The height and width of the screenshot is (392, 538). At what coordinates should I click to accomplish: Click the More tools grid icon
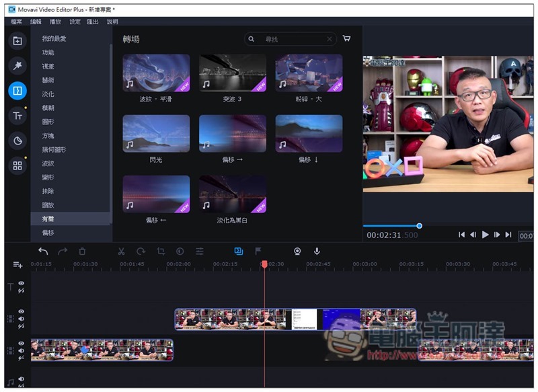click(17, 165)
